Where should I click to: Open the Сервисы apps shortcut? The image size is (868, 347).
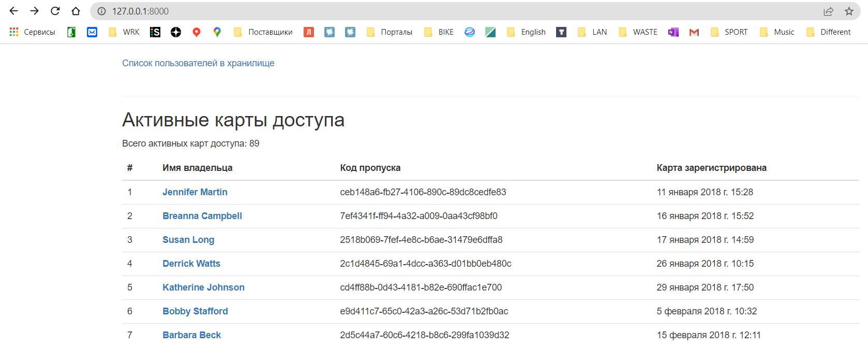click(x=33, y=32)
